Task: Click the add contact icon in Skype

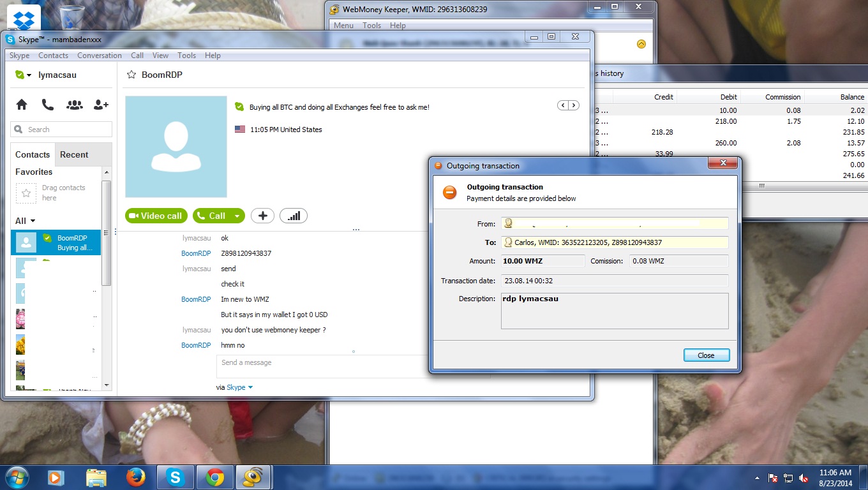Action: (101, 105)
